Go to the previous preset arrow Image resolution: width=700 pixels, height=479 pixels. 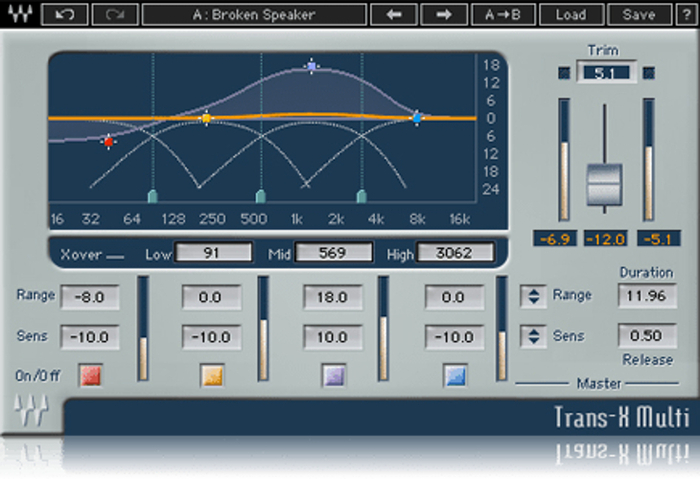394,14
